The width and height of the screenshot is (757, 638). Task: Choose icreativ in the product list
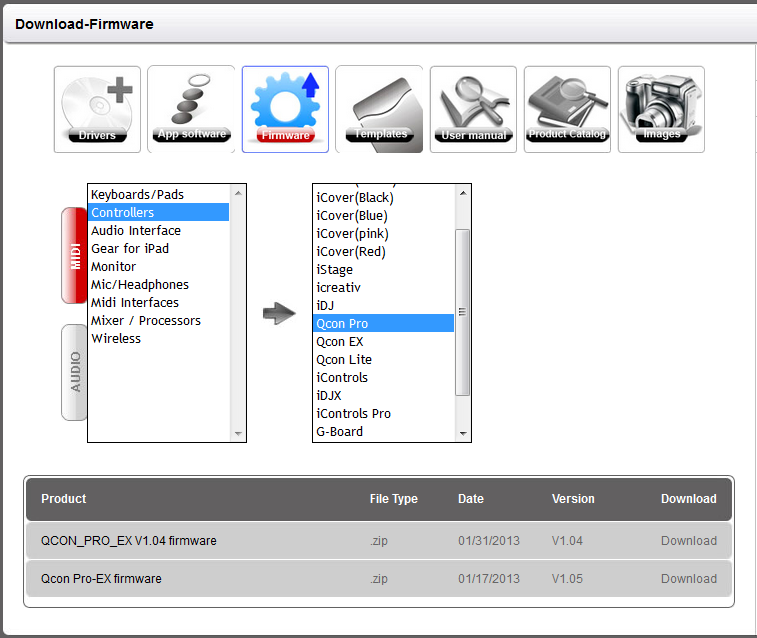[384, 288]
